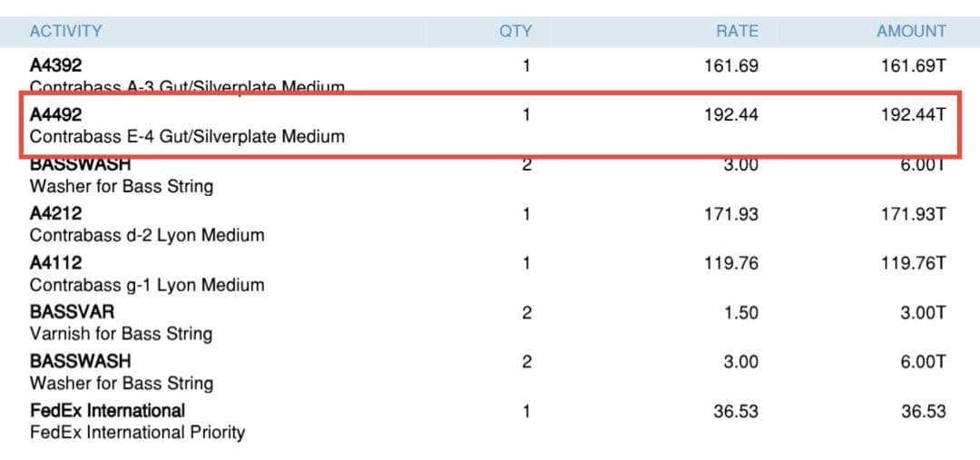Click the 1.50 rate value

[x=740, y=312]
